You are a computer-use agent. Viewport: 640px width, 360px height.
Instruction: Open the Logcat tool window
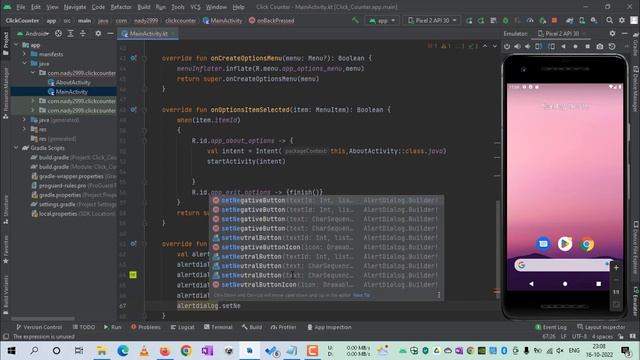click(x=182, y=327)
